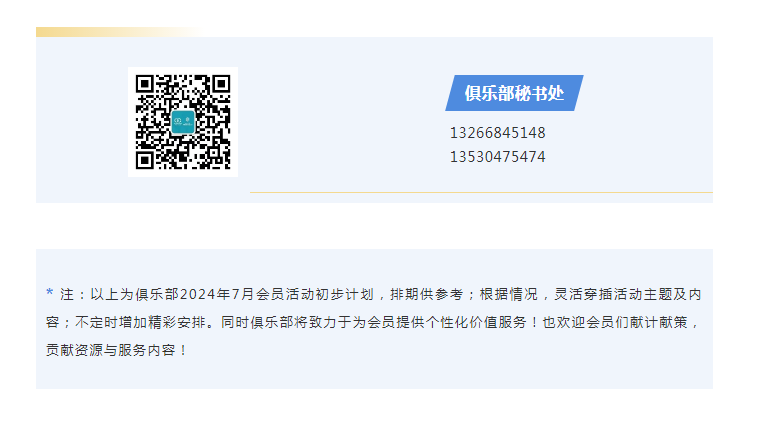
Task: Click the phrase 排期供参考
Action: (x=427, y=294)
